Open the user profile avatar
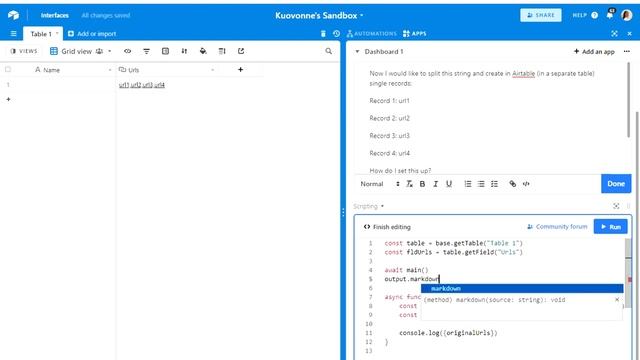 click(x=627, y=15)
